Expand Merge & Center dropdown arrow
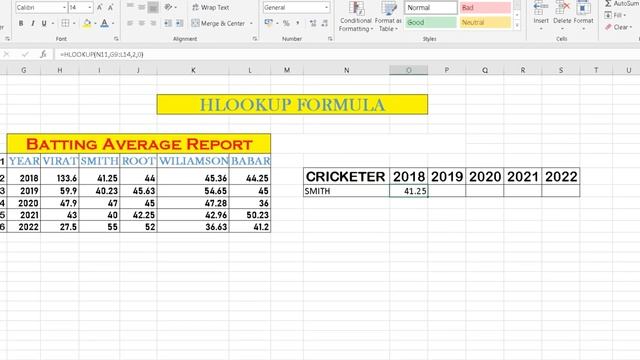The image size is (640, 360). coord(251,23)
